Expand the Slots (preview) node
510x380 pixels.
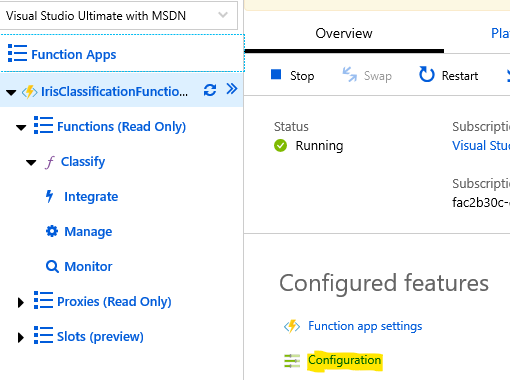pos(21,337)
